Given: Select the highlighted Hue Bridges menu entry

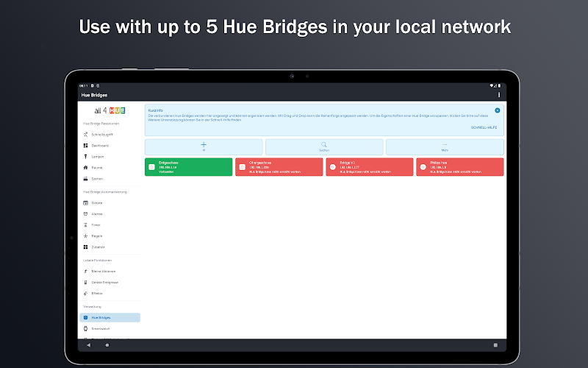Looking at the screenshot, I should tap(110, 318).
